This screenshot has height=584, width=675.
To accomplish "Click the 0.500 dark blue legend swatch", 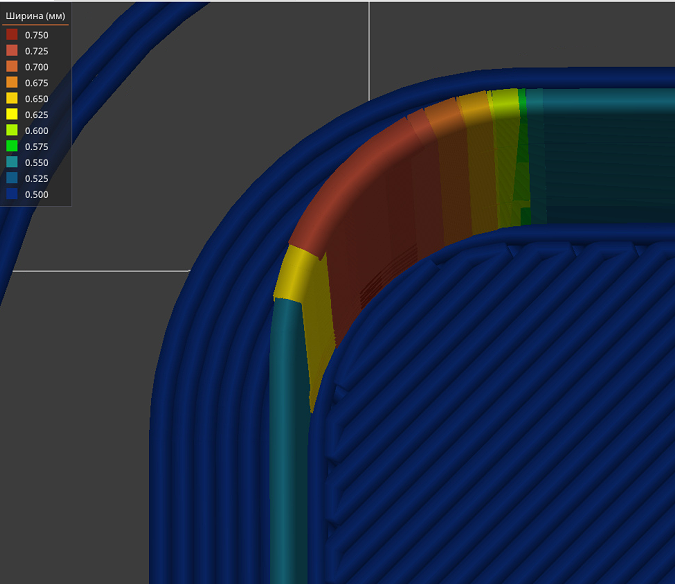I will [x=12, y=194].
